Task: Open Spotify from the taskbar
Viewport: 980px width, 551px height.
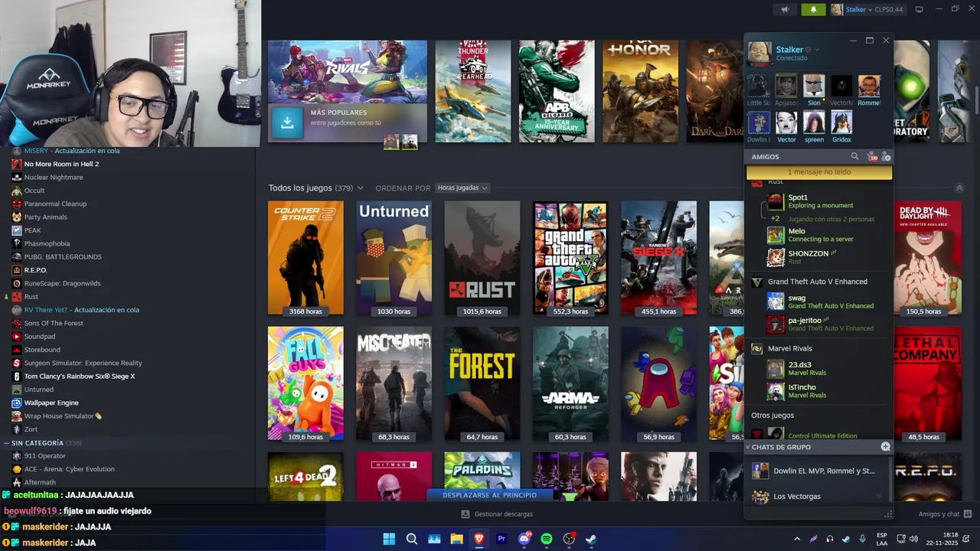Action: tap(547, 539)
